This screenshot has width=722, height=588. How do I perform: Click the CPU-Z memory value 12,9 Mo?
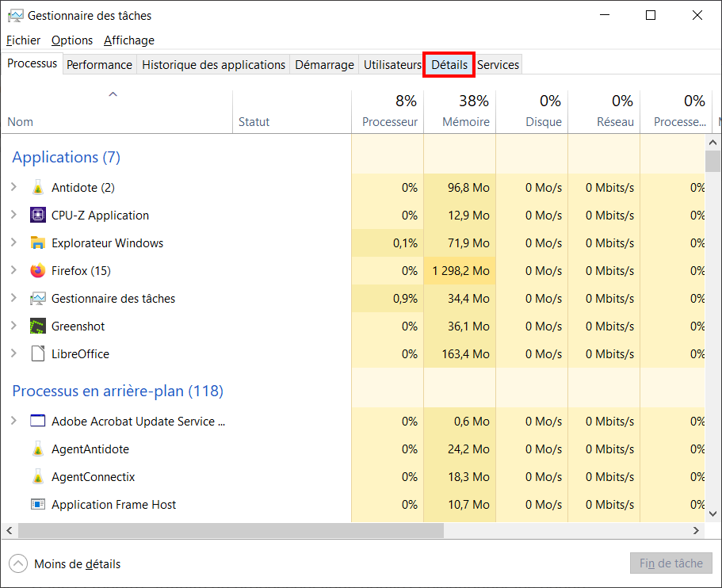(x=468, y=216)
